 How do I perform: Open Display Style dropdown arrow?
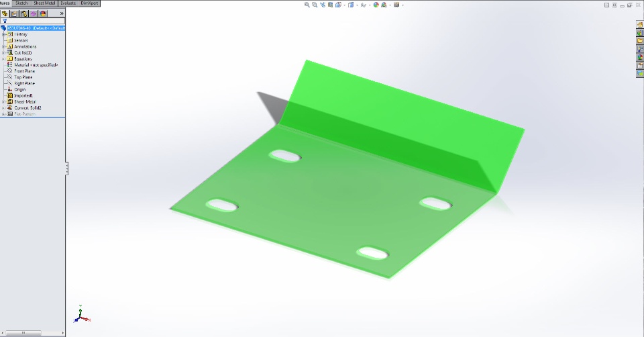(x=356, y=5)
